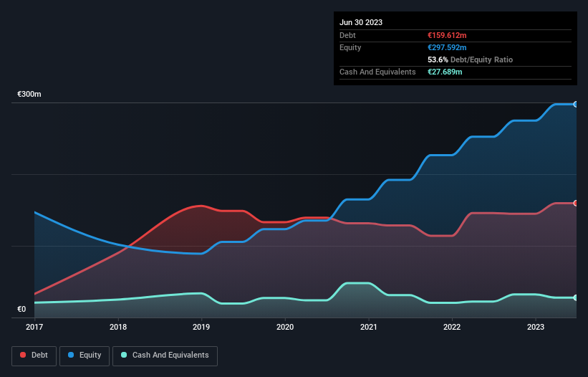
Task: Click the Debt row label in the tooltip
Action: [x=347, y=35]
